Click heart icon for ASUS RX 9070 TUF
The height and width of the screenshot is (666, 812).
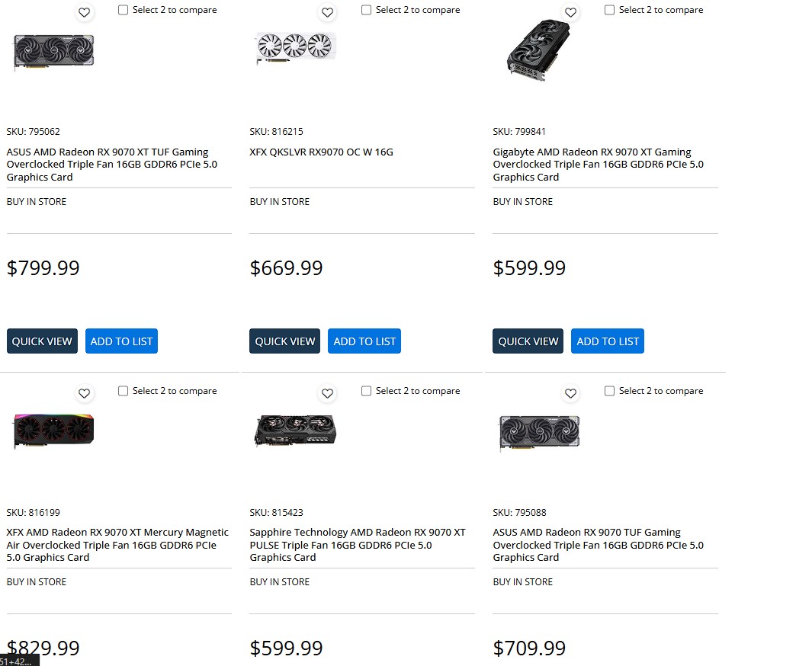(x=570, y=393)
